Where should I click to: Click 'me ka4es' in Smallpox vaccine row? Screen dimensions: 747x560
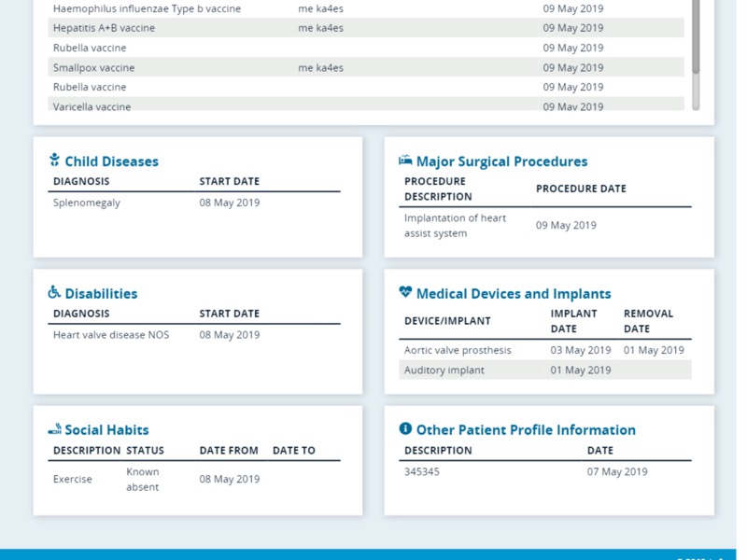point(320,67)
